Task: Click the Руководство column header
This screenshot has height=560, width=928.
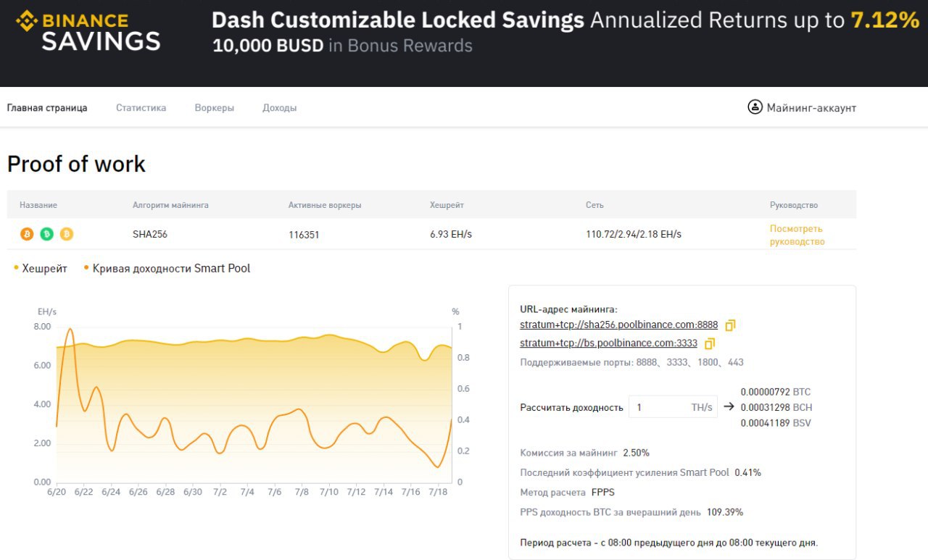Action: [794, 205]
